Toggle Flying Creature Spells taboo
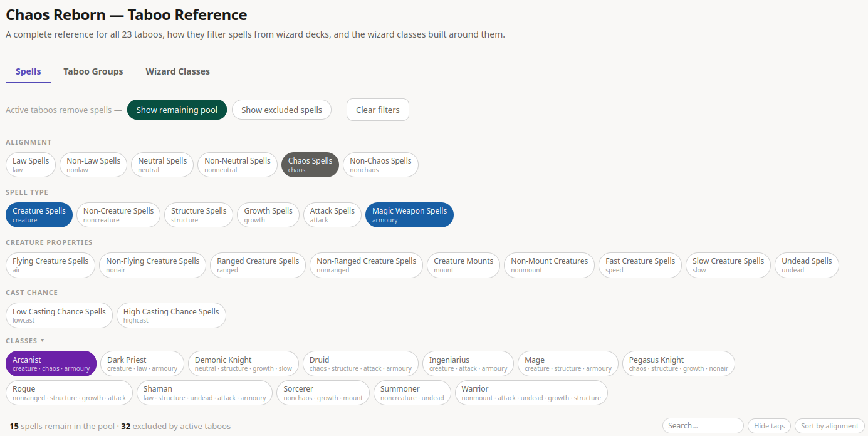This screenshot has height=436, width=868. pyautogui.click(x=51, y=265)
